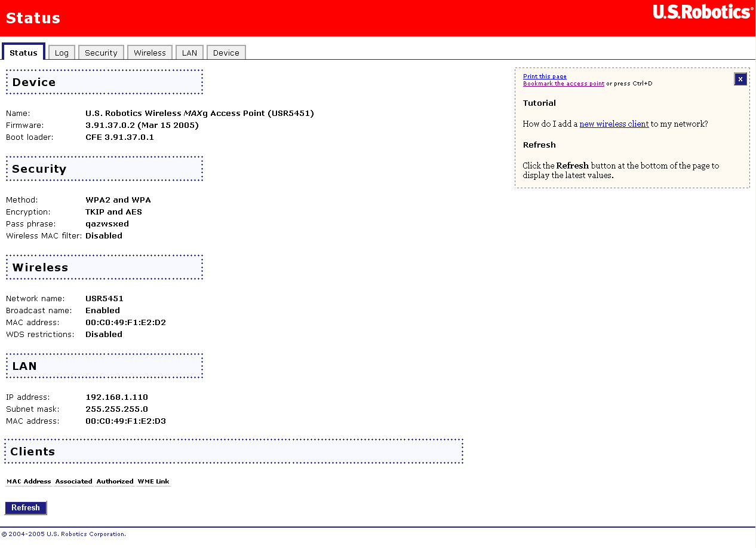
Task: Go to the Wireless tab
Action: click(x=150, y=53)
